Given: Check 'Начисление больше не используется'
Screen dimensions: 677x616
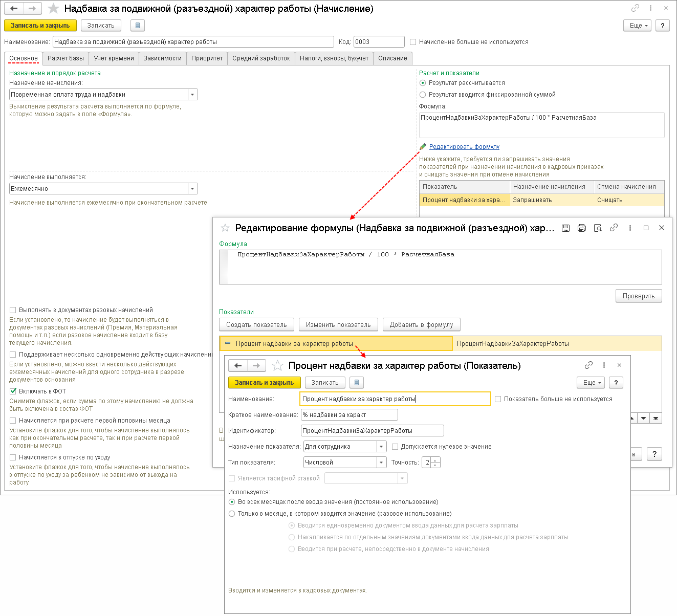Looking at the screenshot, I should click(413, 42).
